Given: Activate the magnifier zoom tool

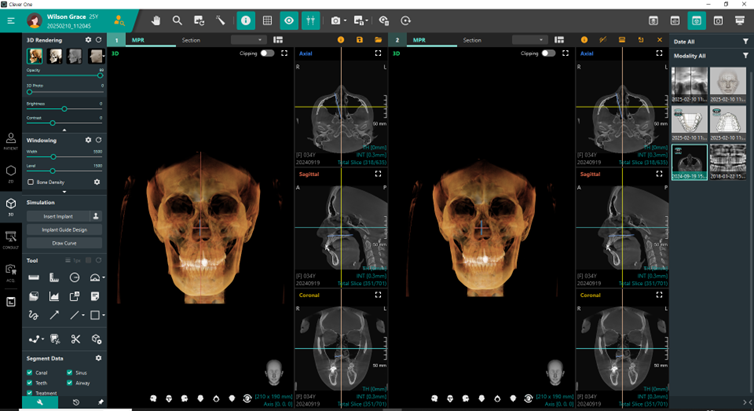Looking at the screenshot, I should coord(177,20).
